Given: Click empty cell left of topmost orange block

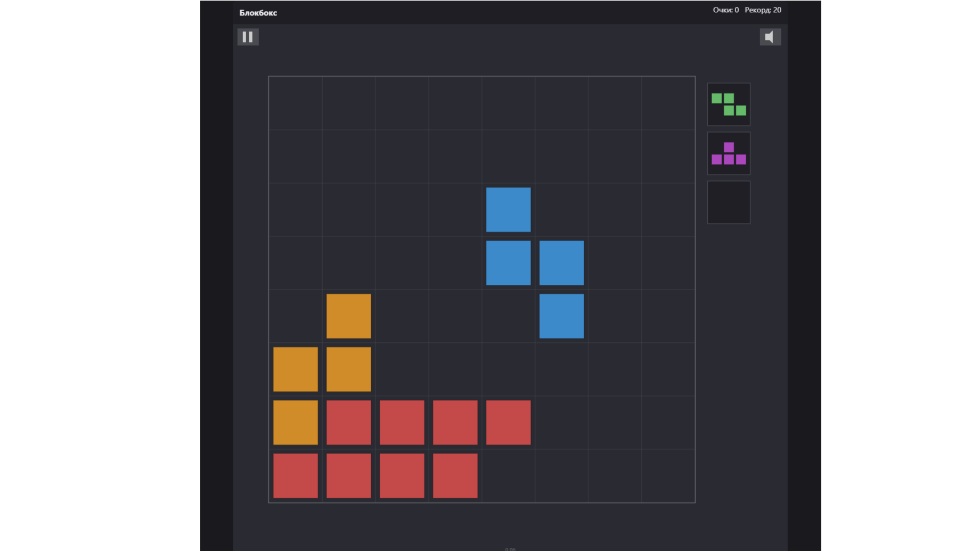Looking at the screenshot, I should coord(295,316).
